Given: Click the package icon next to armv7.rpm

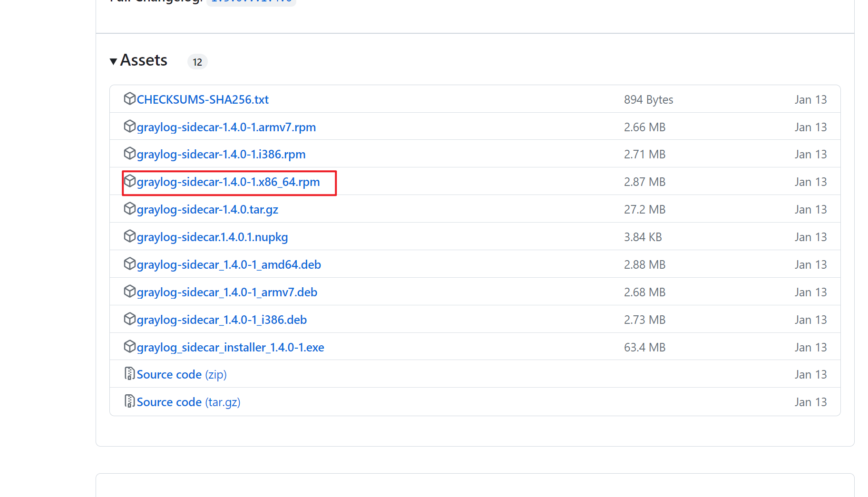Looking at the screenshot, I should click(129, 126).
